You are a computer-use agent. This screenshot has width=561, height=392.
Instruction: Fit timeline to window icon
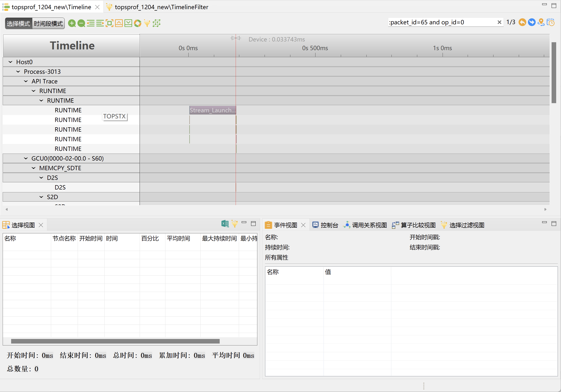109,23
